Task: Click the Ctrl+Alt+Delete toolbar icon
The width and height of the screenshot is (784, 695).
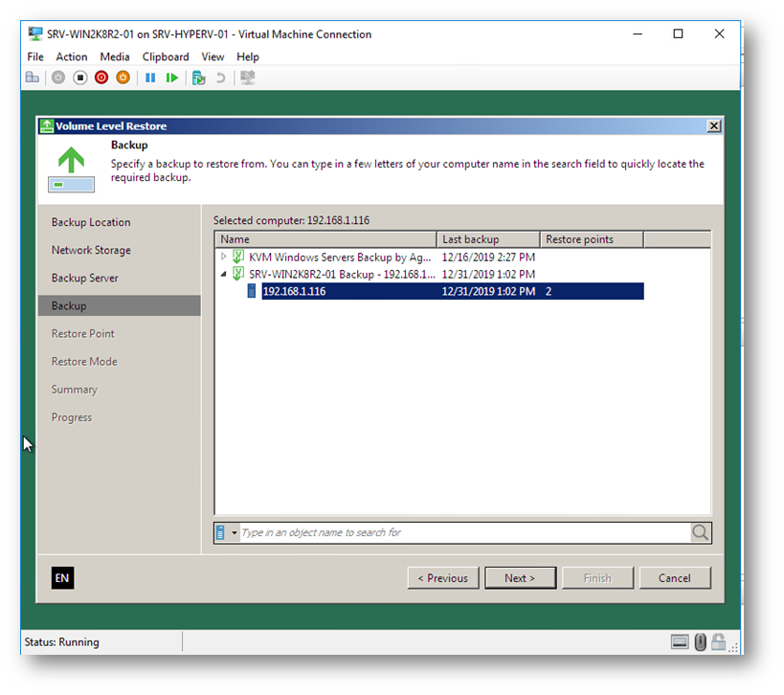Action: click(32, 78)
